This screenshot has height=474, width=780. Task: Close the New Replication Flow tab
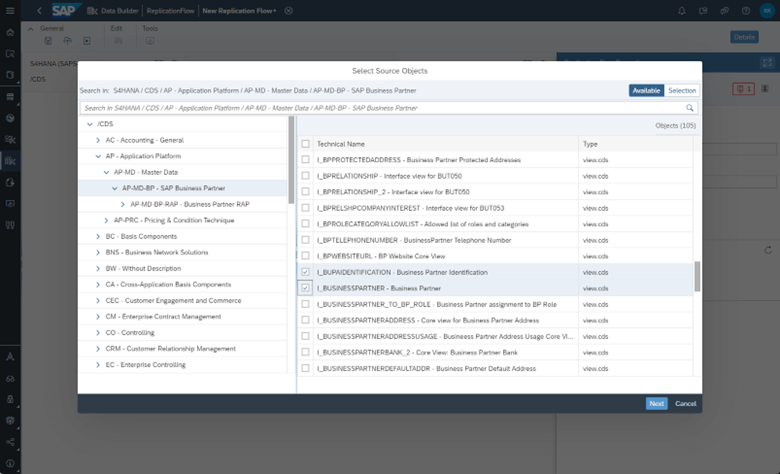pos(289,10)
